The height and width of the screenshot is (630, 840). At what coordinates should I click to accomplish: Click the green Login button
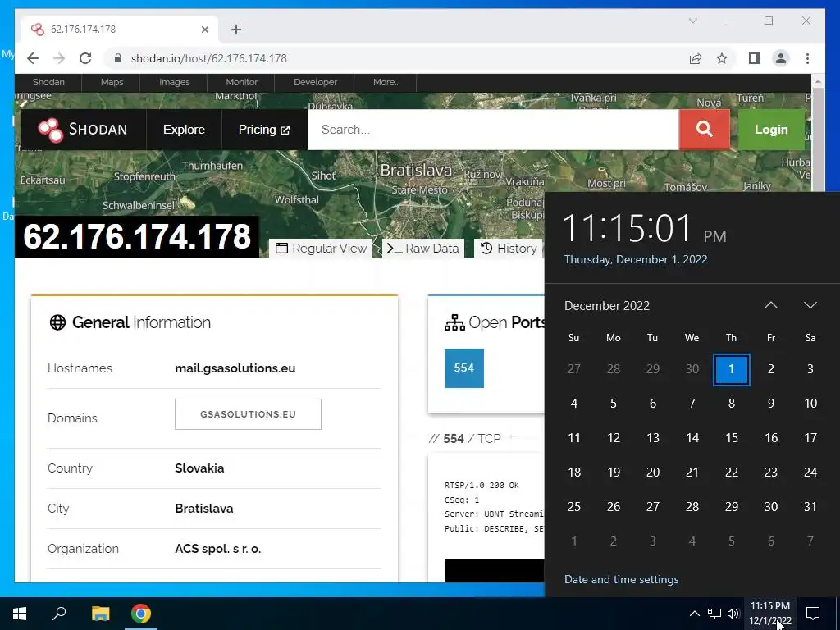pos(771,130)
